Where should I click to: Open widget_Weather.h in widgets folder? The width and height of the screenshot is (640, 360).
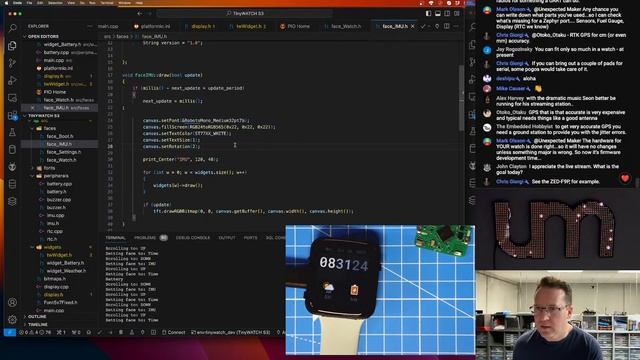click(x=66, y=271)
